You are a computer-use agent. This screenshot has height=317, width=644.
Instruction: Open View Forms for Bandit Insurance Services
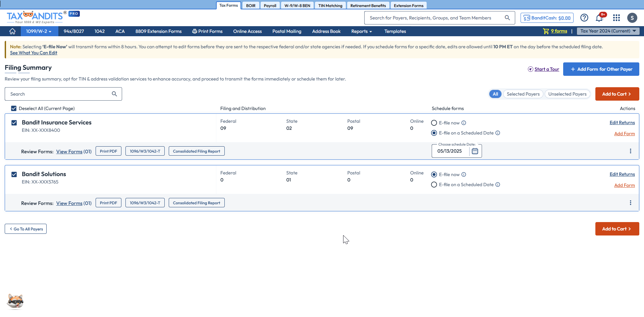click(69, 152)
